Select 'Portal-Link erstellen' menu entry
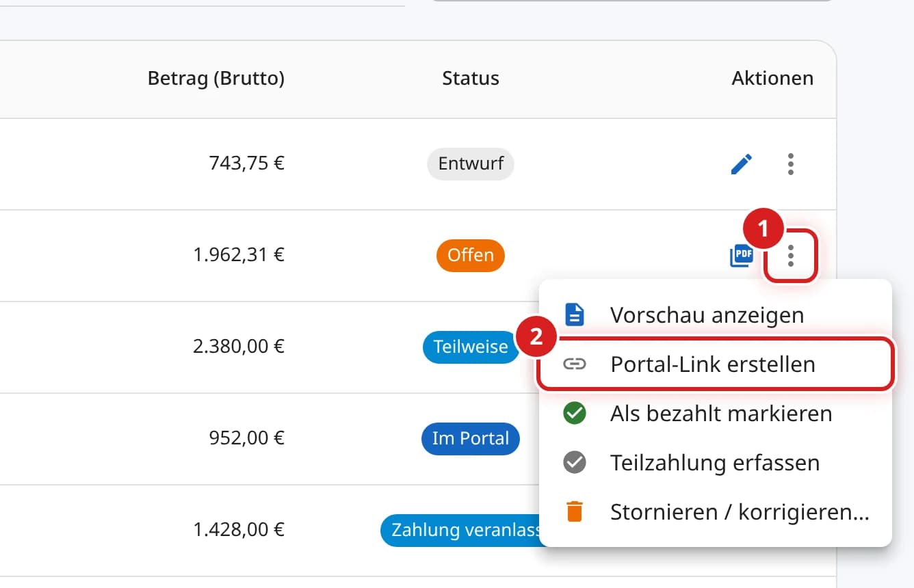The width and height of the screenshot is (914, 588). tap(716, 364)
